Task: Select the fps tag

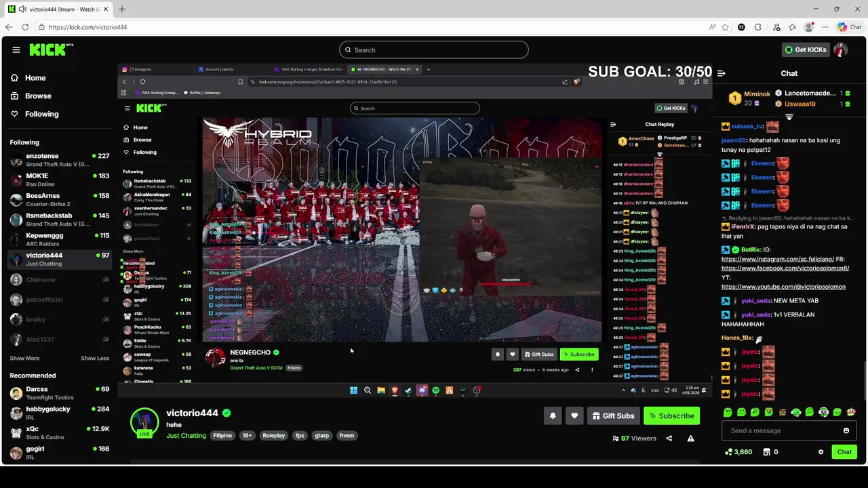Action: pos(300,436)
